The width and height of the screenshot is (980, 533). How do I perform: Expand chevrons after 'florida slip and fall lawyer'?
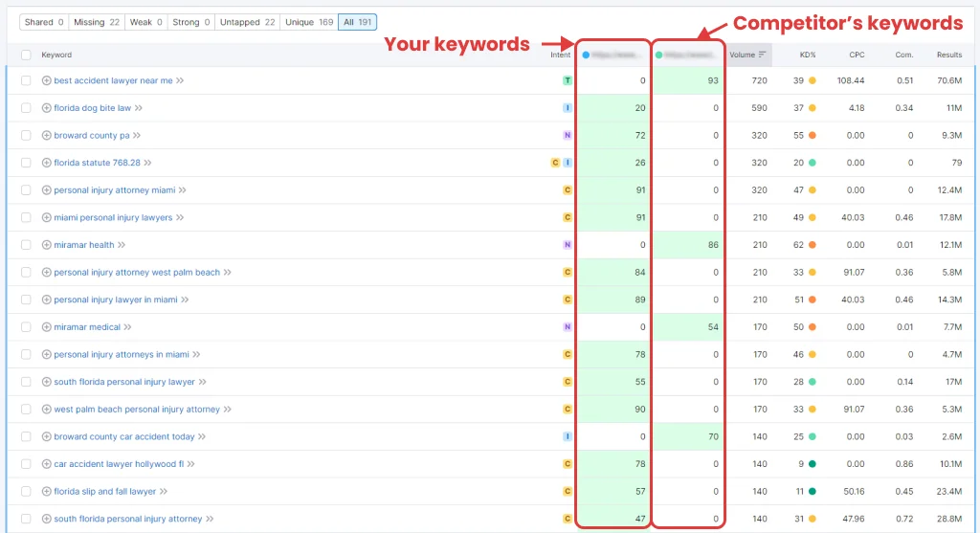pos(164,491)
